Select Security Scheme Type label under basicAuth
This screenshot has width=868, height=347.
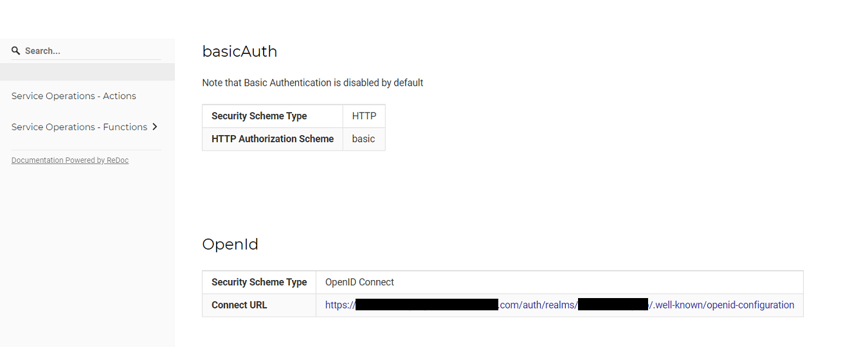pos(259,116)
